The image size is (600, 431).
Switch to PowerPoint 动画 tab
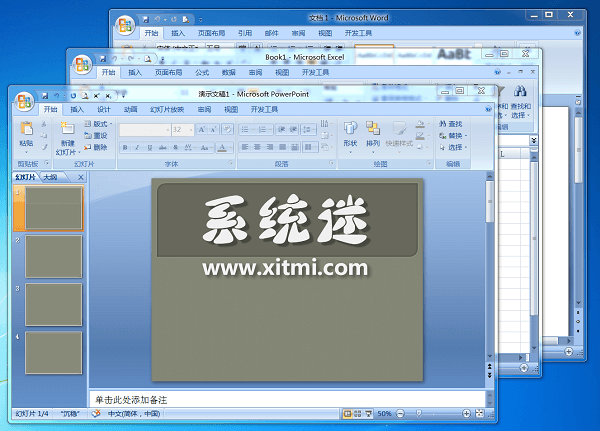pos(130,109)
